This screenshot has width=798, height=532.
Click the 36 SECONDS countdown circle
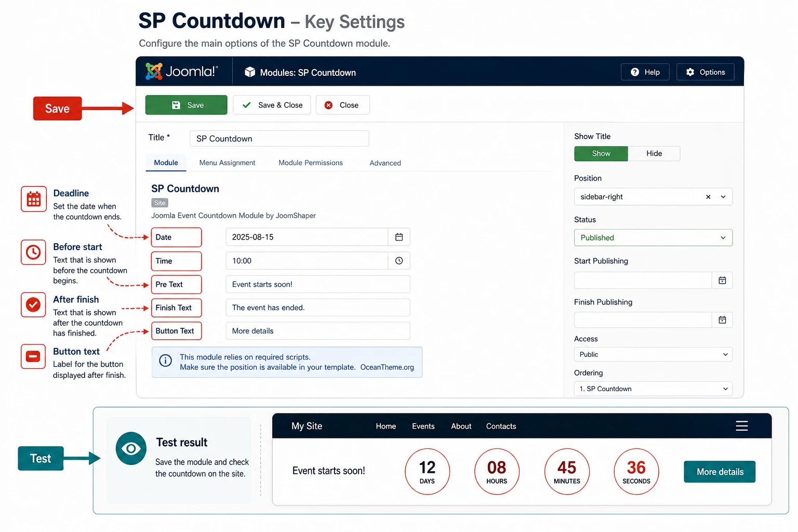(x=636, y=472)
